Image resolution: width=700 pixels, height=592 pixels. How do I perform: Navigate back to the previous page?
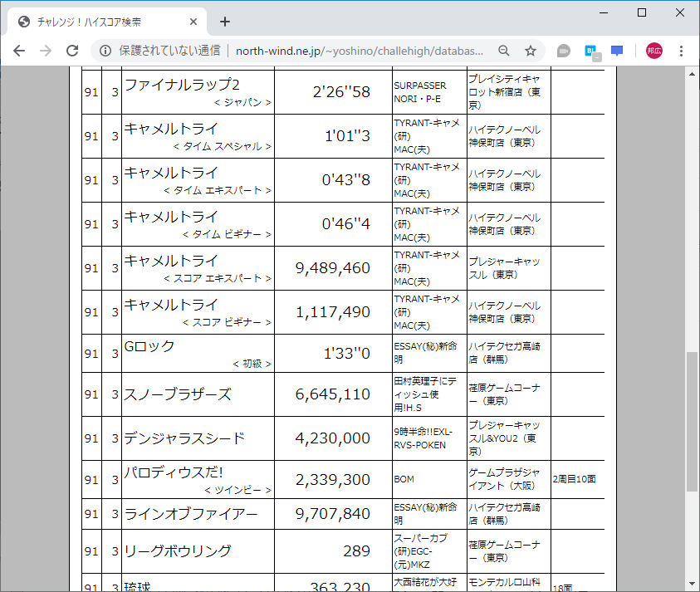click(19, 51)
